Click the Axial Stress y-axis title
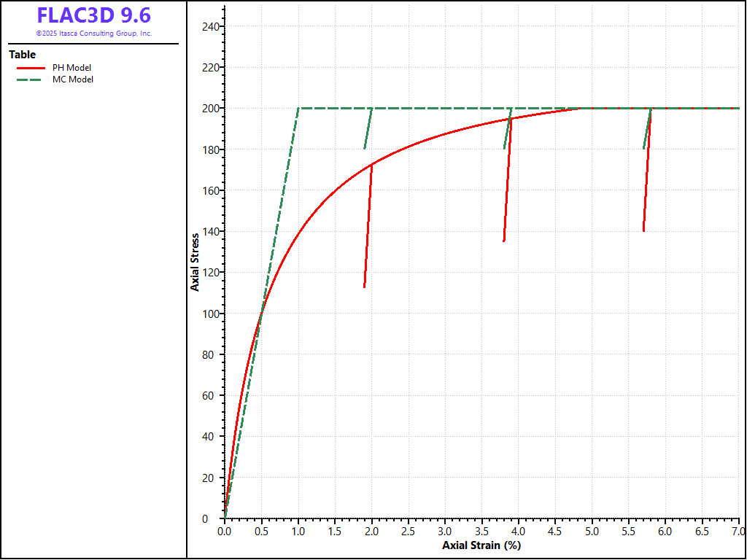Viewport: 747px width, 560px height. [x=195, y=262]
